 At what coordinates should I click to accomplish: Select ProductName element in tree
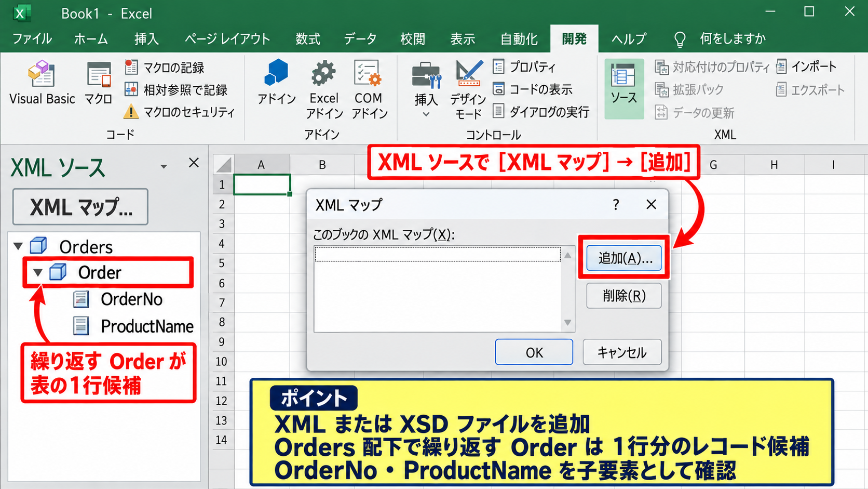tap(133, 326)
